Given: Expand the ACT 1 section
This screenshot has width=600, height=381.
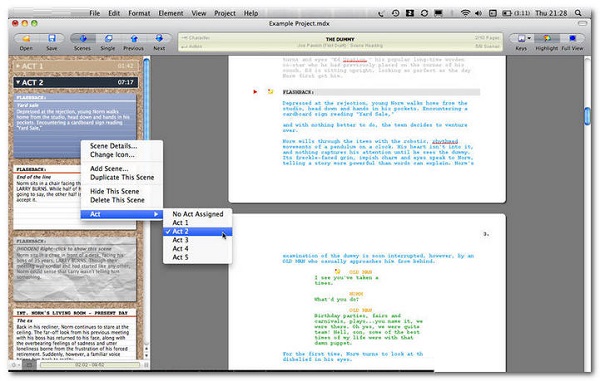Looking at the screenshot, I should pos(18,66).
